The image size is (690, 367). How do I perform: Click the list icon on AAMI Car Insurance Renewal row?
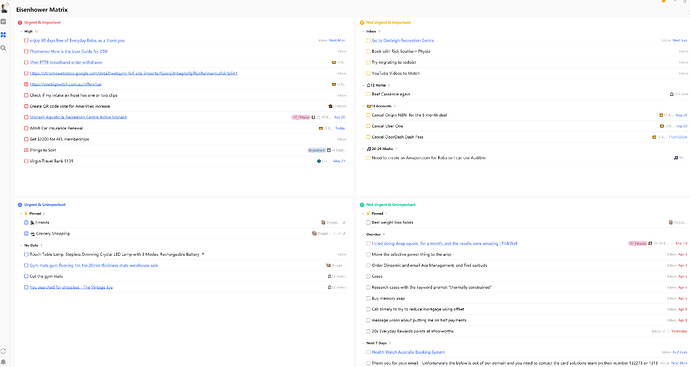pos(321,128)
